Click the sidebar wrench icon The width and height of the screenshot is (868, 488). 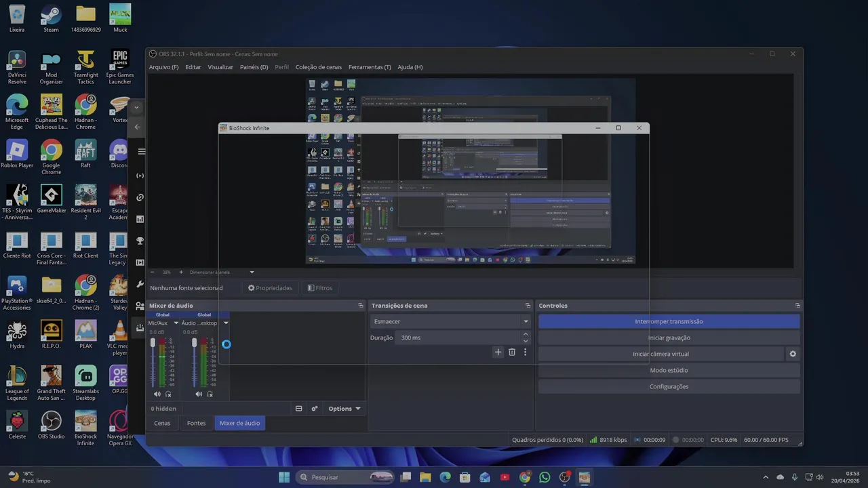[140, 284]
